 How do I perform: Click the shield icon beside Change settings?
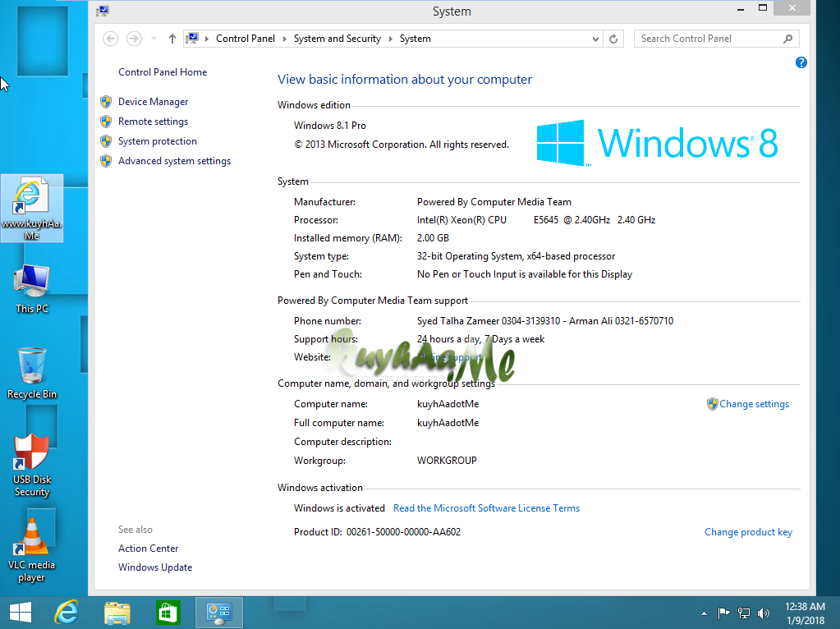pos(712,404)
